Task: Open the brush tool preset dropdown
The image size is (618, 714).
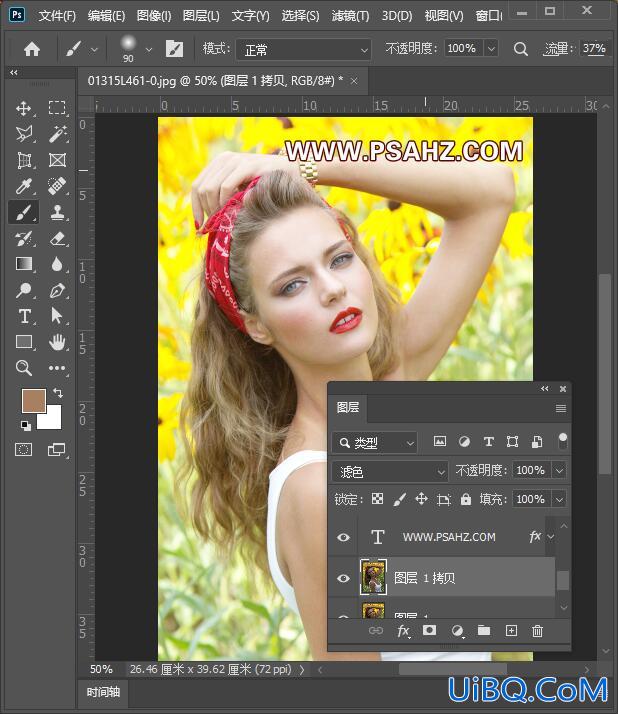Action: [94, 49]
